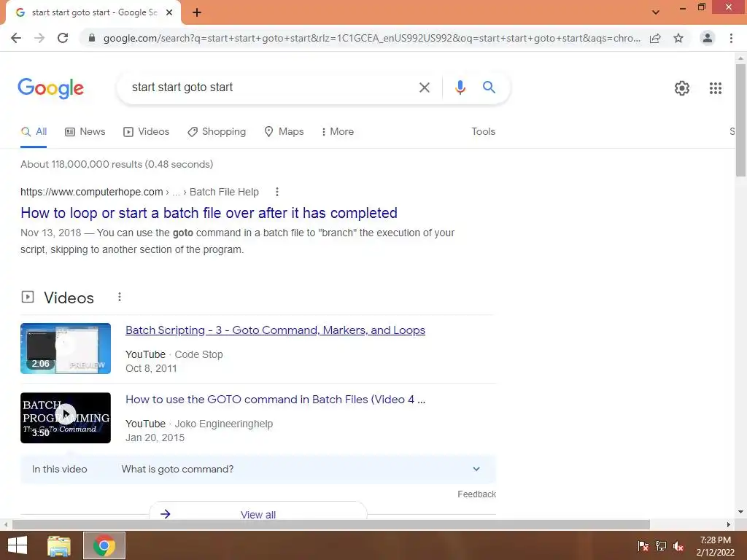This screenshot has height=560, width=747.
Task: Switch to the Shopping tab
Action: click(x=216, y=132)
